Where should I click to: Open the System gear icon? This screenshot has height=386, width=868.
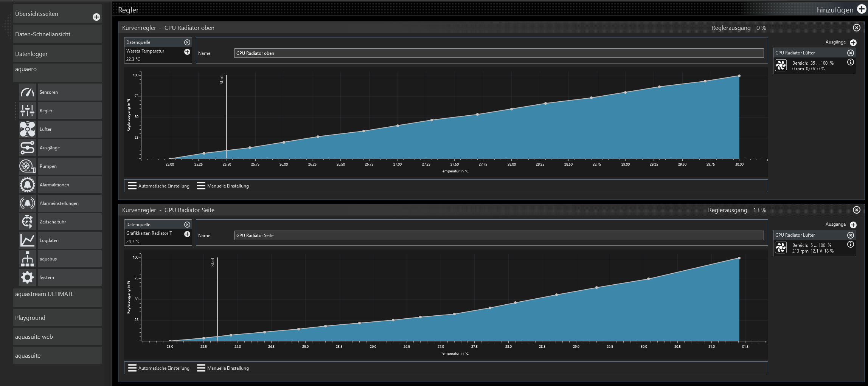[x=28, y=277]
